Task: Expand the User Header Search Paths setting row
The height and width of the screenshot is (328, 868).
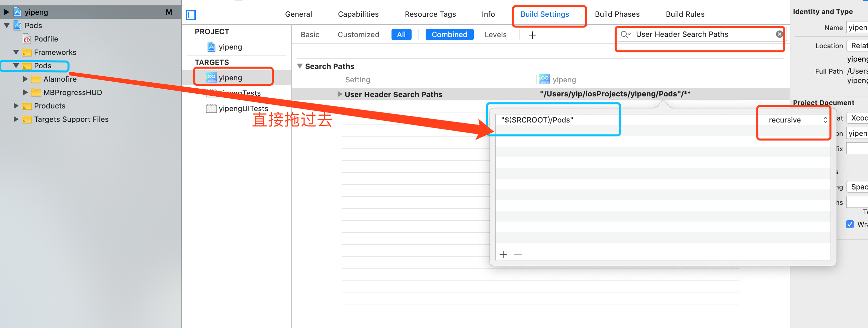Action: [340, 94]
